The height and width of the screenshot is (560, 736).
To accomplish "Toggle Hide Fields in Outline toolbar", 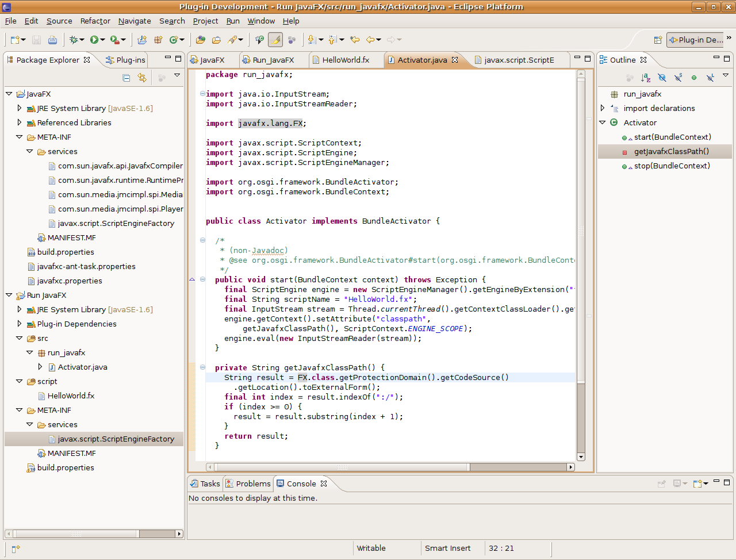I will [x=662, y=78].
